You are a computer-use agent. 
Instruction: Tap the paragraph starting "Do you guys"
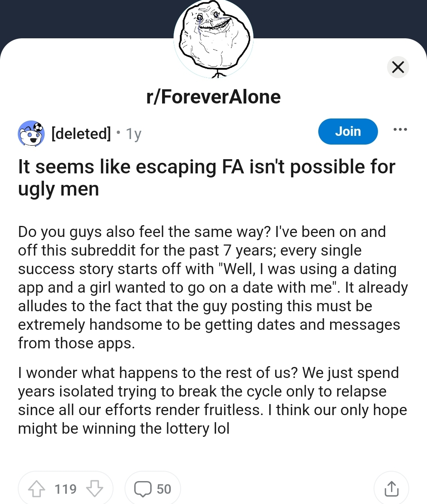click(213, 287)
